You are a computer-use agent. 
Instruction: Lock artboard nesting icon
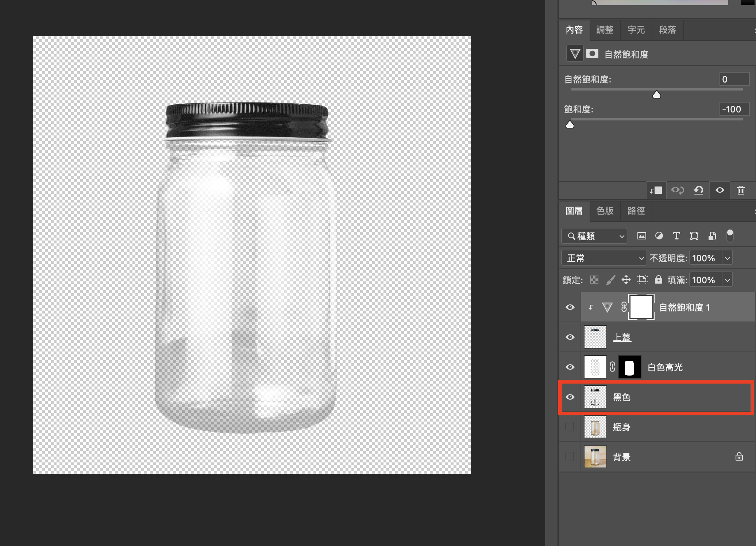click(642, 280)
